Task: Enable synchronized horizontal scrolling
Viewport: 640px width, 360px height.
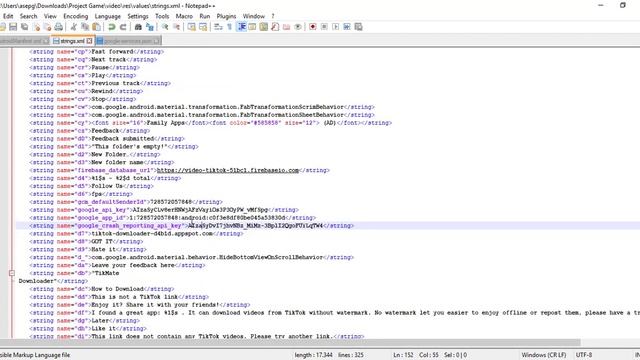Action: [203, 27]
